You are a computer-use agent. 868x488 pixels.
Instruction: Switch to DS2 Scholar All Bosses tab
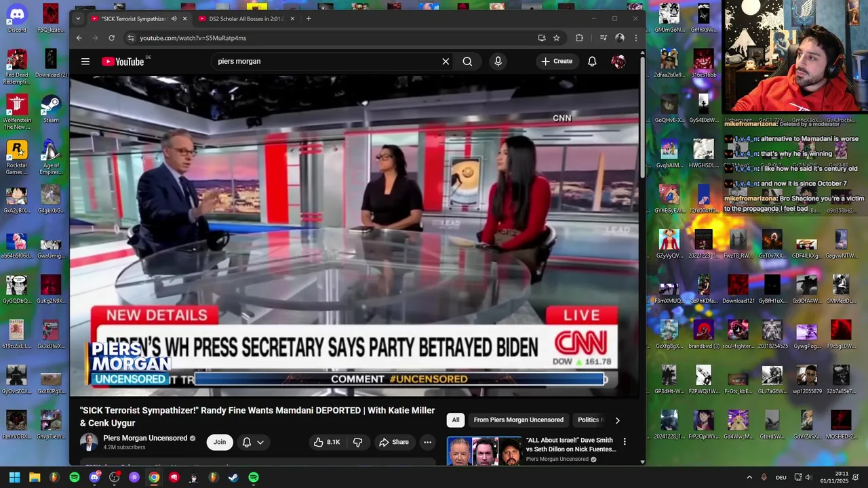[x=247, y=18]
